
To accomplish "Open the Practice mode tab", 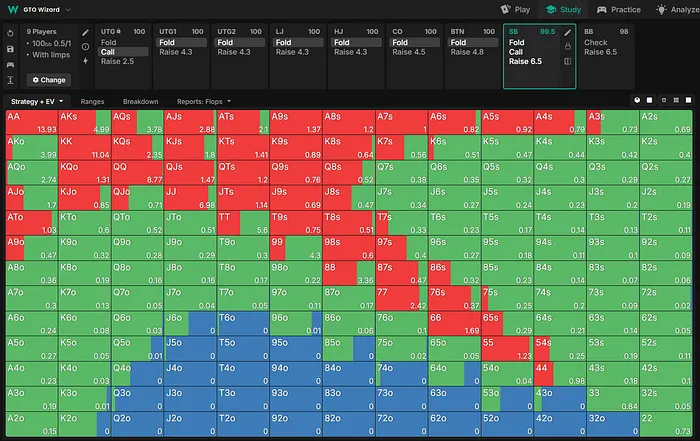I will click(x=619, y=9).
